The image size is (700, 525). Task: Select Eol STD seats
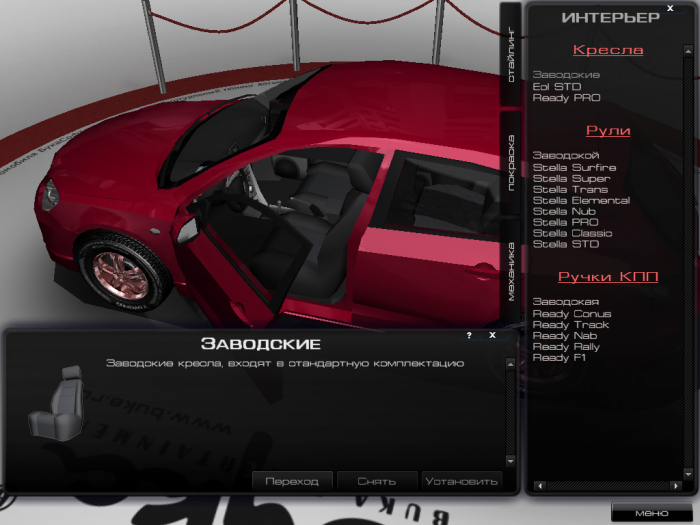(557, 87)
